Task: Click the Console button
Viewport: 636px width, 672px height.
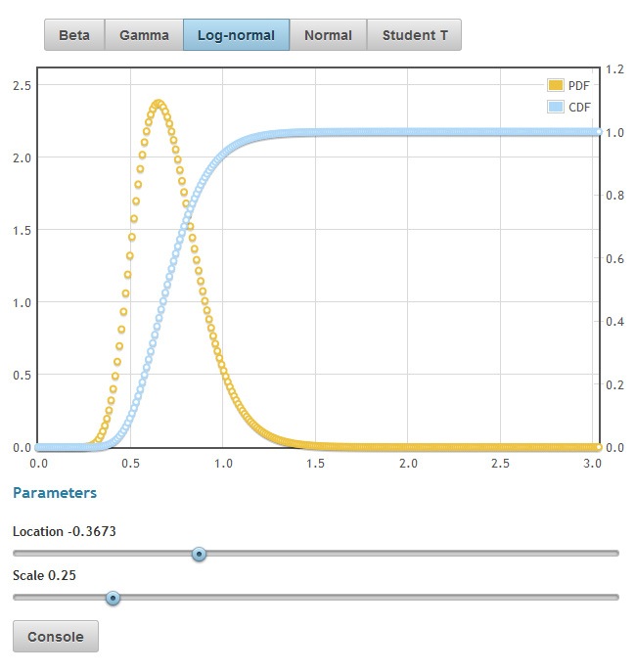Action: (55, 637)
